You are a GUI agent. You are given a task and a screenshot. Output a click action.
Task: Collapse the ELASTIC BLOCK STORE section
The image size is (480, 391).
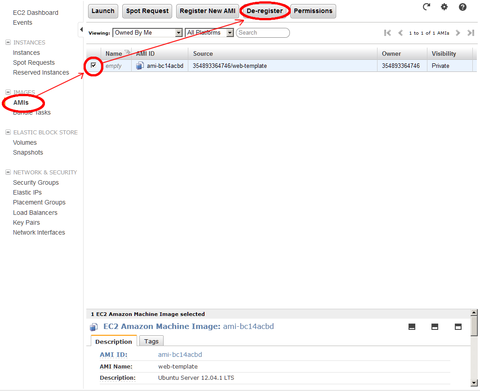(x=8, y=132)
